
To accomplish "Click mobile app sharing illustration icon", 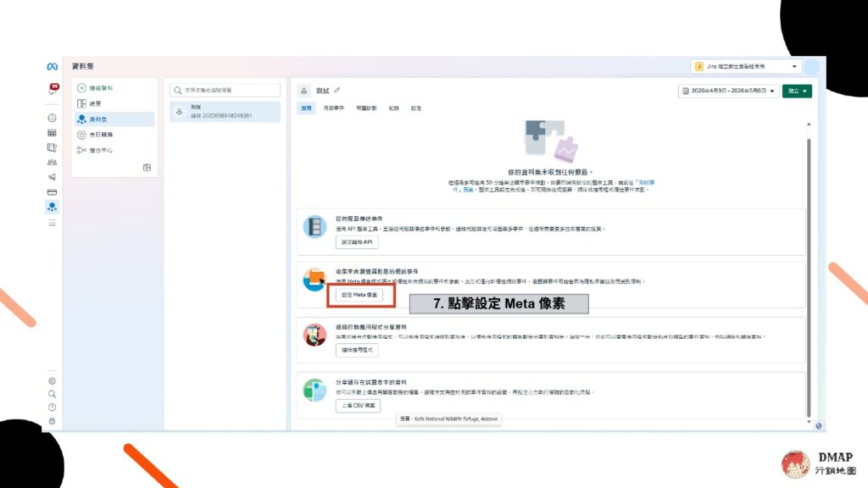I will point(314,335).
